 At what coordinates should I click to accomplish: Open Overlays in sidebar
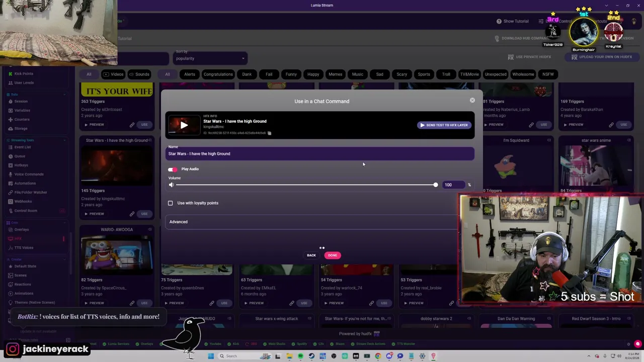tap(22, 230)
